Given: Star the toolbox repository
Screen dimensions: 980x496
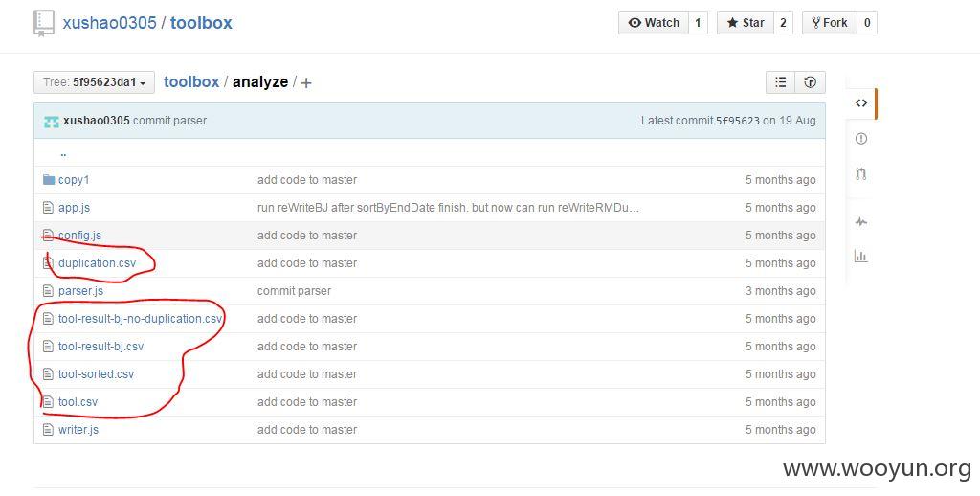Looking at the screenshot, I should tap(746, 23).
